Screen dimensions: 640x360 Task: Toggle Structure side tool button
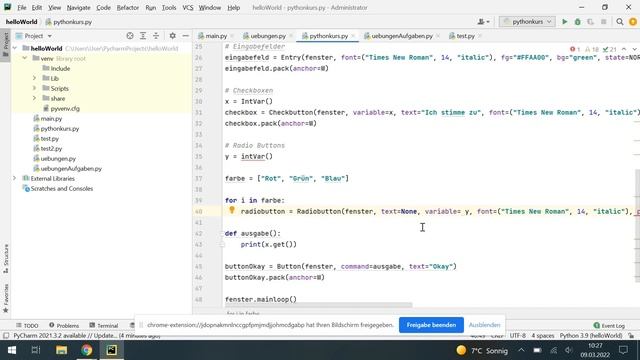(x=6, y=259)
